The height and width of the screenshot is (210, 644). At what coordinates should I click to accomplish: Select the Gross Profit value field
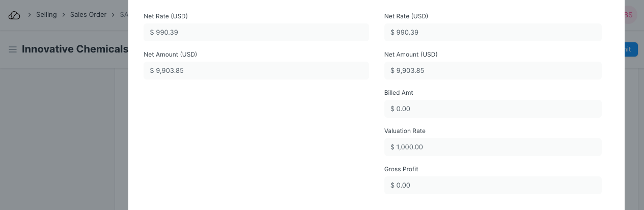point(493,185)
